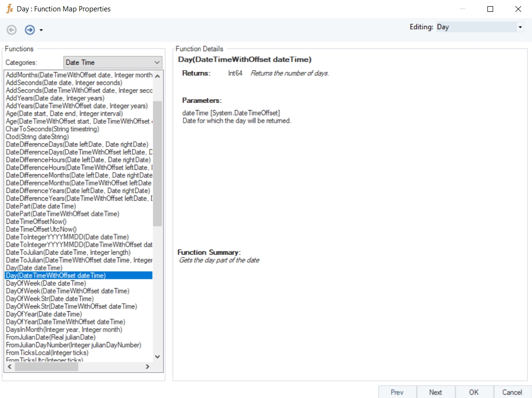The height and width of the screenshot is (398, 532).
Task: Select DaysInMonth function entry
Action: [64, 330]
